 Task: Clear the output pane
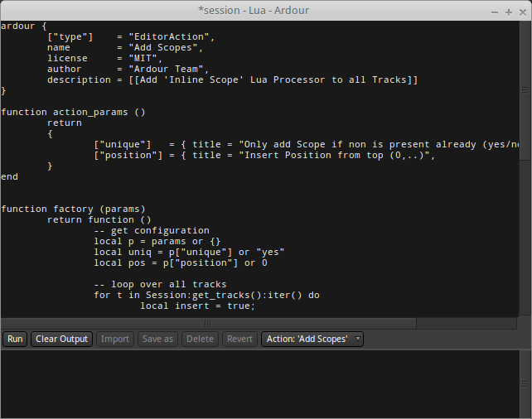[x=61, y=339]
